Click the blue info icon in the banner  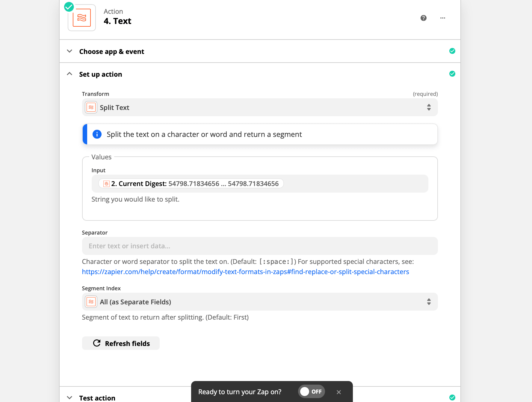pyautogui.click(x=97, y=134)
